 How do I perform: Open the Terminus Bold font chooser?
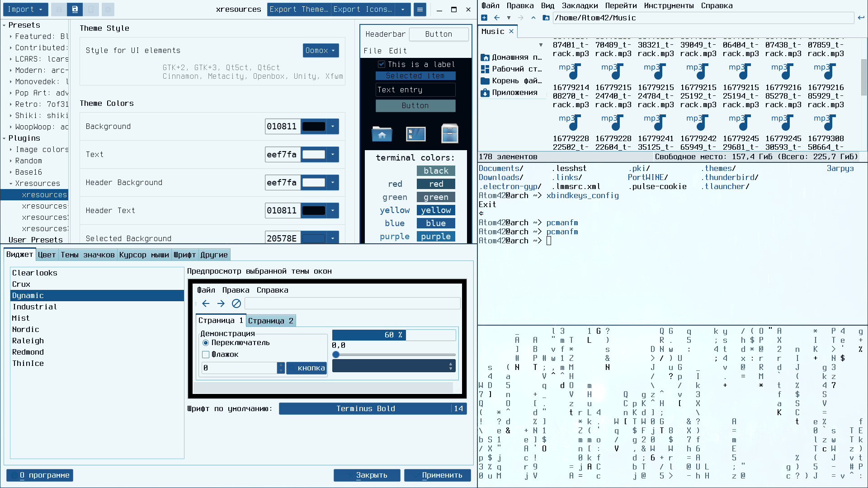[x=373, y=409]
